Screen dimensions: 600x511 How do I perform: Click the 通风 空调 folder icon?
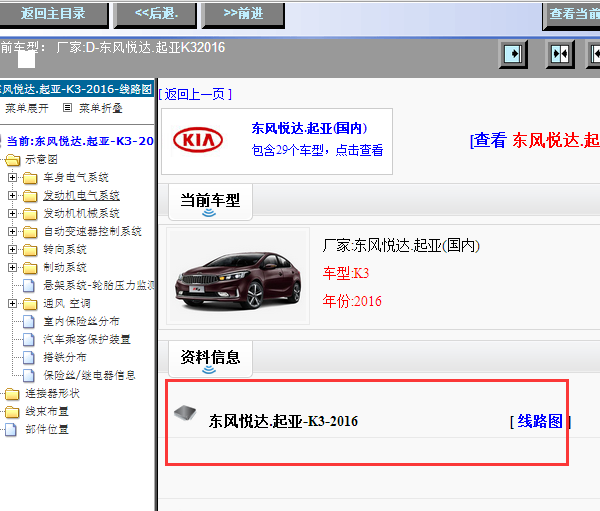pyautogui.click(x=30, y=304)
